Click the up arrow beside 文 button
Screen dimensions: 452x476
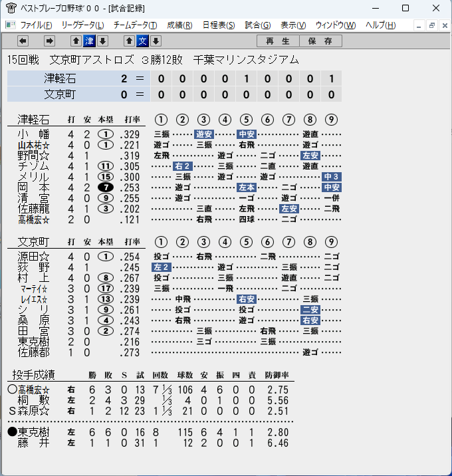point(129,41)
